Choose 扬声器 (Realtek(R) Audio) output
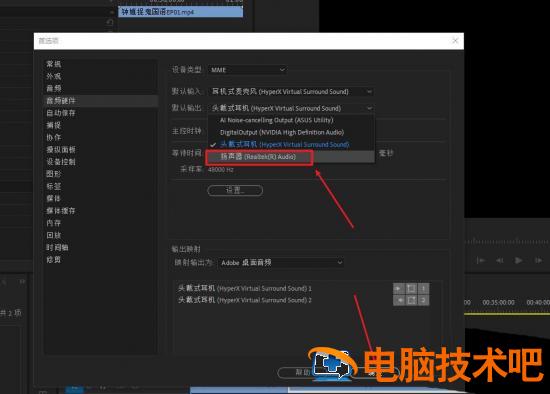The width and height of the screenshot is (550, 394). (x=291, y=156)
